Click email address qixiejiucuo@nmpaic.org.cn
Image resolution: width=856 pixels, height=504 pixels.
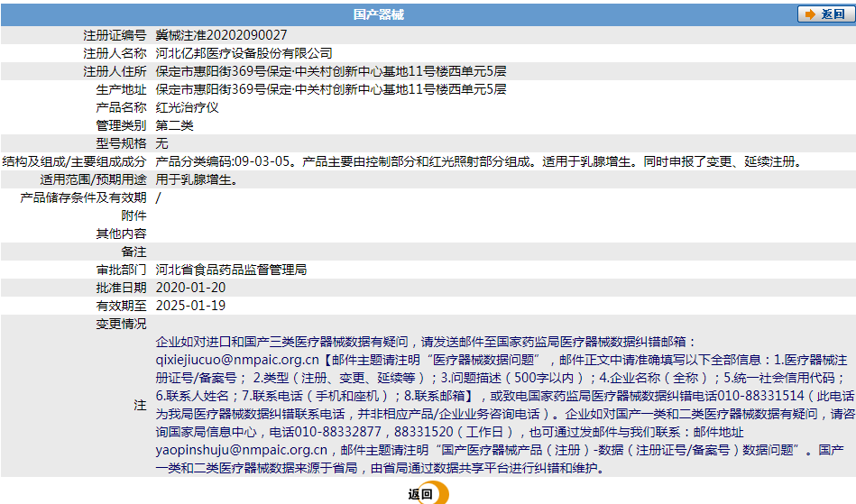(x=237, y=360)
